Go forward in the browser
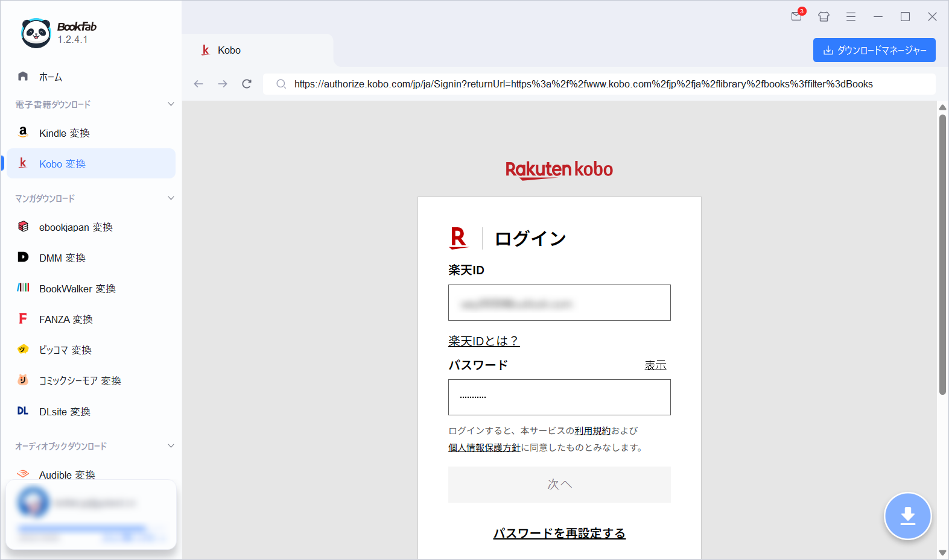This screenshot has height=560, width=949. click(x=223, y=84)
